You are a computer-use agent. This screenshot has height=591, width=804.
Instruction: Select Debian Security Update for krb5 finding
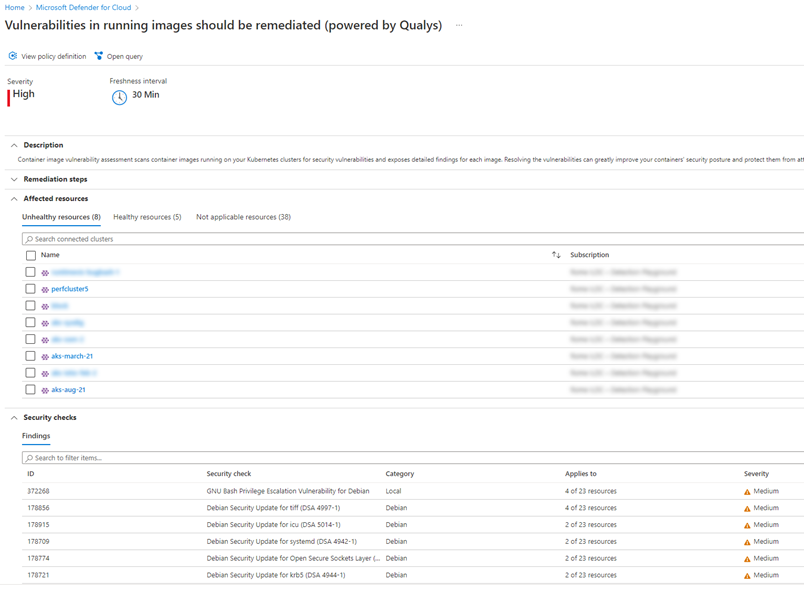click(276, 576)
